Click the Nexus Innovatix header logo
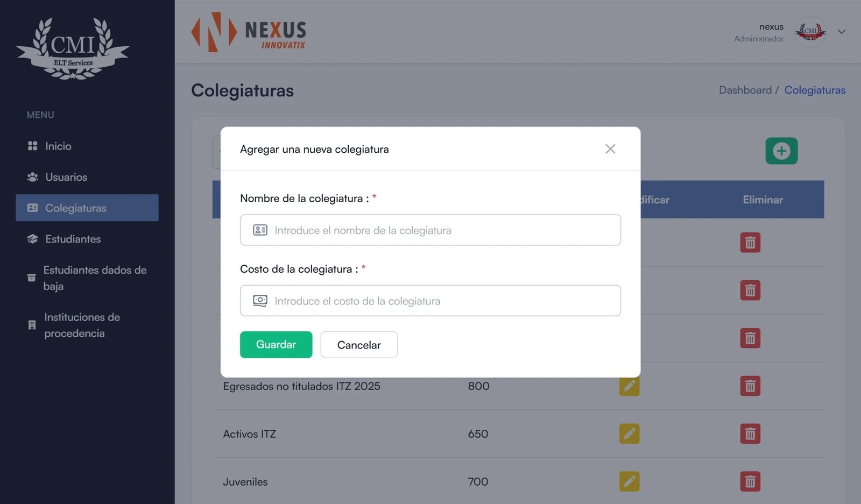 (x=249, y=32)
